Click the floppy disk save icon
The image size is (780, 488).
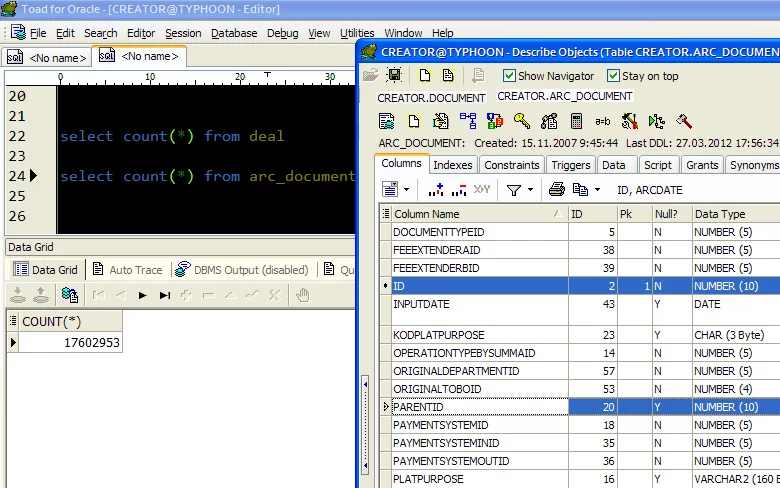[x=394, y=75]
